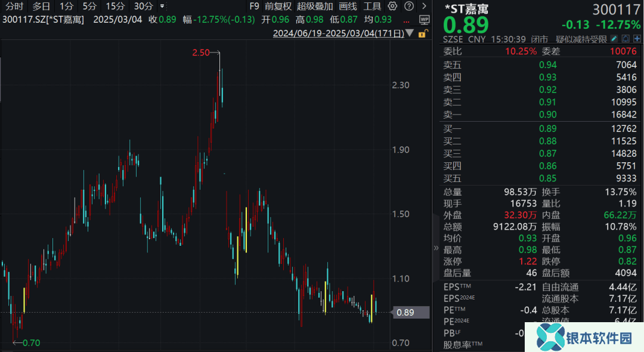Viewport: 644px width, 352px height.
Task: Open the chart settings gear icon
Action: point(392,6)
